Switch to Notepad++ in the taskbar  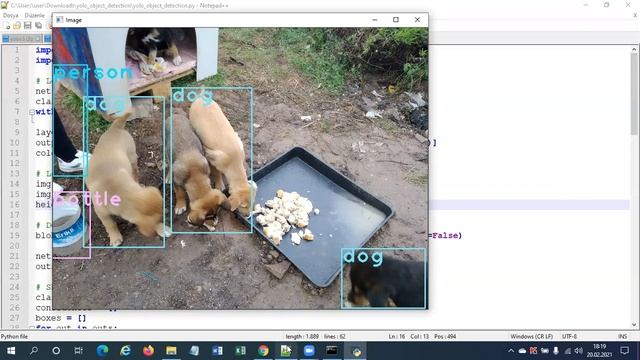286,351
